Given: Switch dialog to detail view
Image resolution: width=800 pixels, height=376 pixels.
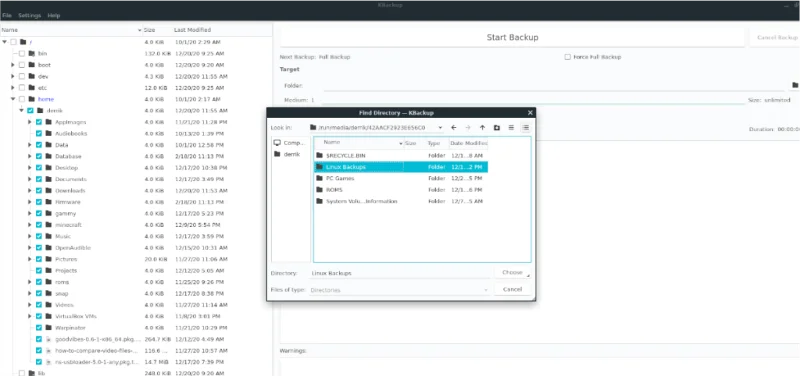Looking at the screenshot, I should click(526, 128).
